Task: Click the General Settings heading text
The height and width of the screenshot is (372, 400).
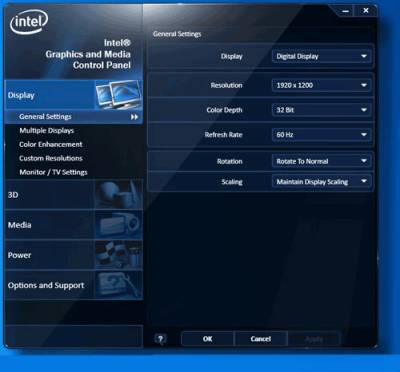Action: point(177,34)
